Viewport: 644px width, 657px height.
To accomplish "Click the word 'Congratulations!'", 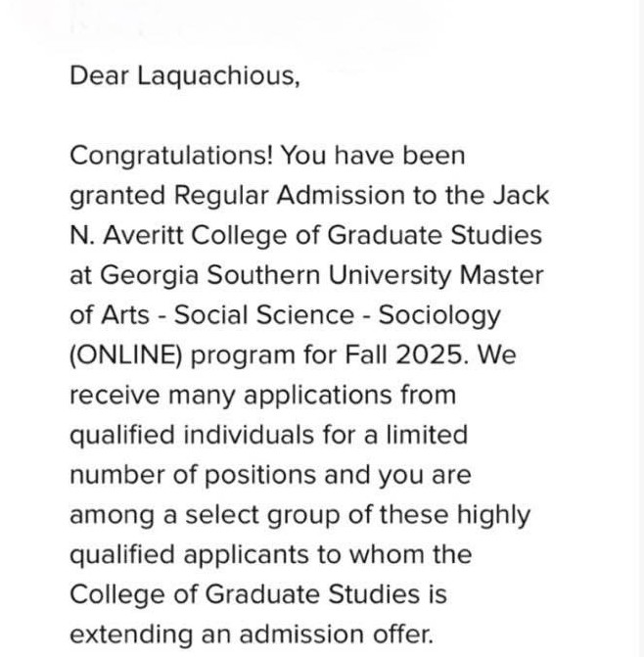I will pyautogui.click(x=174, y=156).
